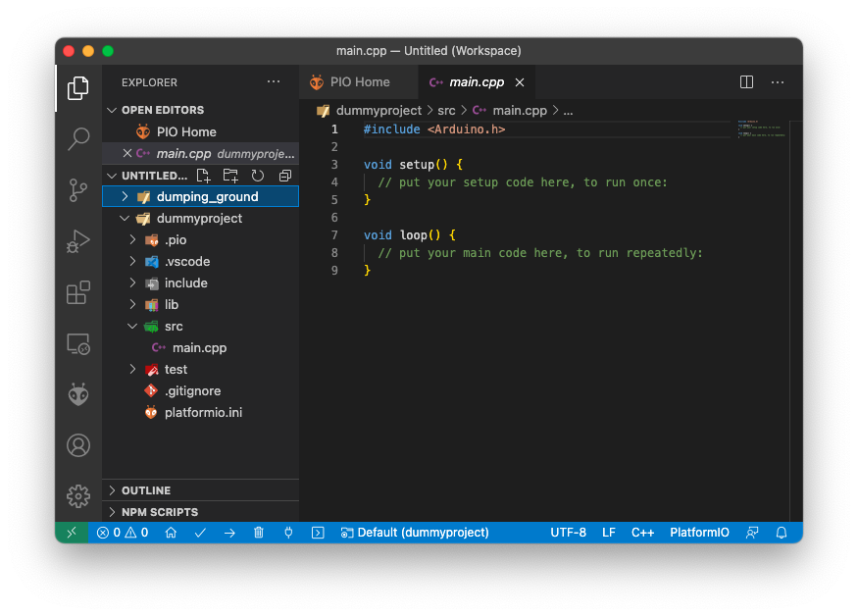Click the PlatformIO Upload arrow in status bar

pos(229,533)
